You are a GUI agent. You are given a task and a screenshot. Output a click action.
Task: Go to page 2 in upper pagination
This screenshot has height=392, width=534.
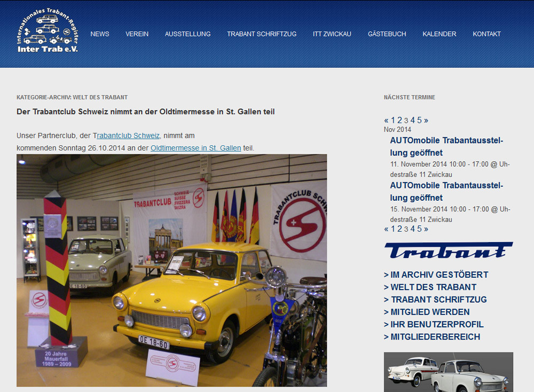coord(399,120)
